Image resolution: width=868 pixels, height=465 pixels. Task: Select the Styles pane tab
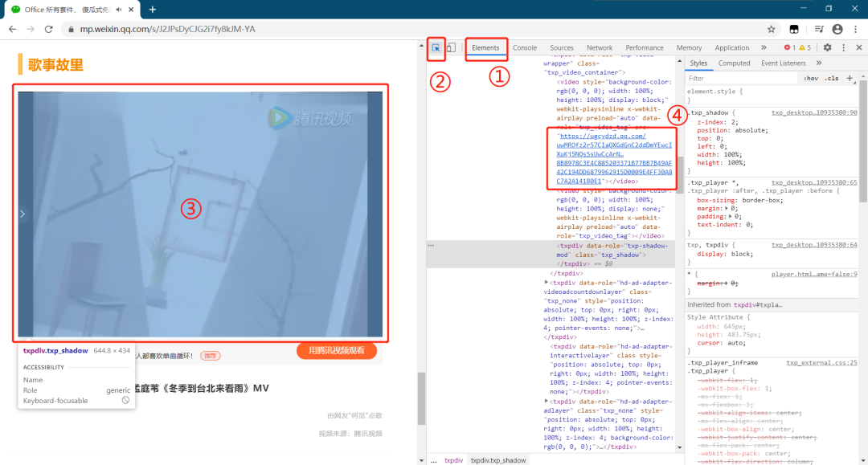(698, 63)
